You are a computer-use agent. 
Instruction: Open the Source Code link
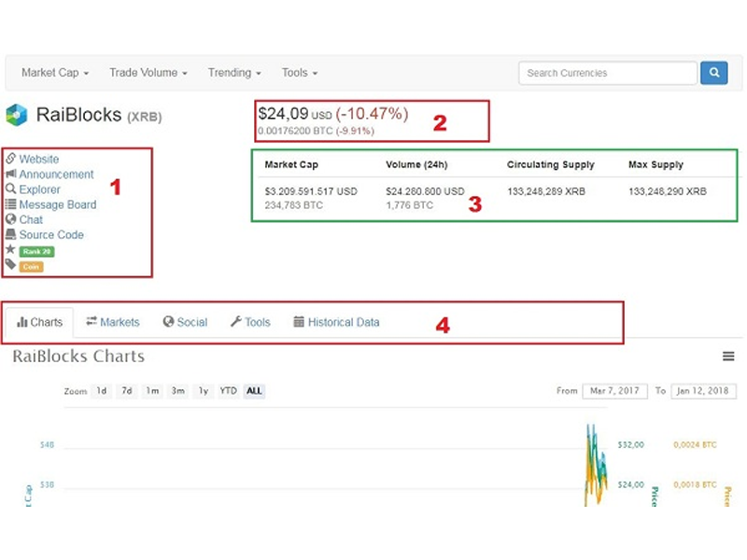coord(51,235)
